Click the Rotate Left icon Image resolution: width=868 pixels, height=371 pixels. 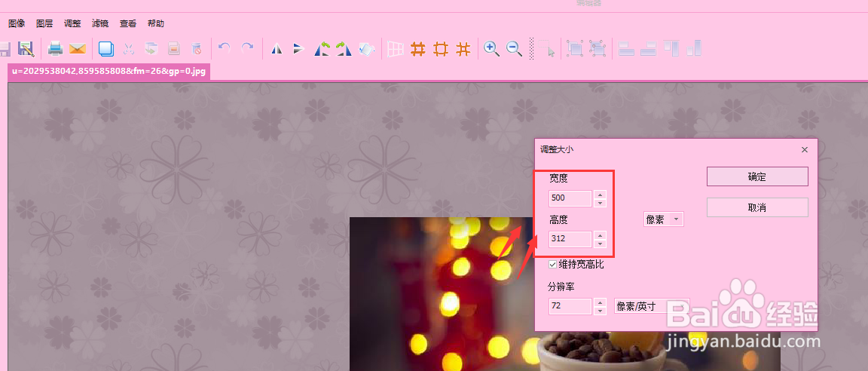pyautogui.click(x=322, y=49)
